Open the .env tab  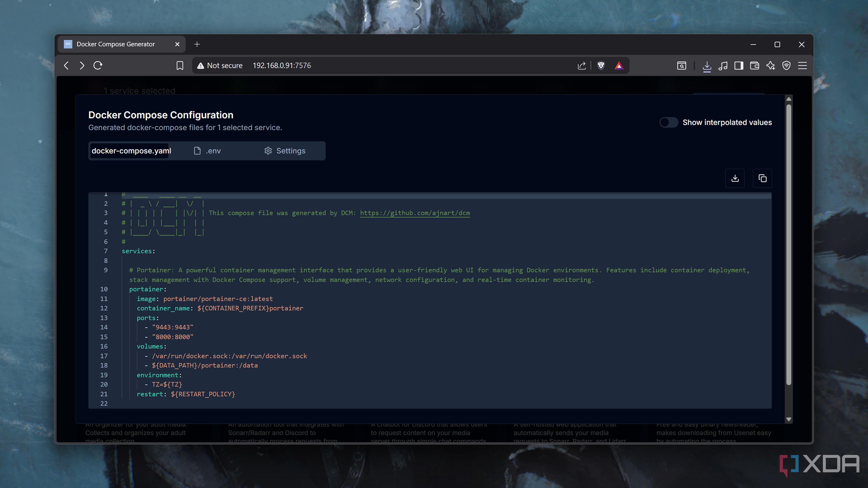(207, 151)
